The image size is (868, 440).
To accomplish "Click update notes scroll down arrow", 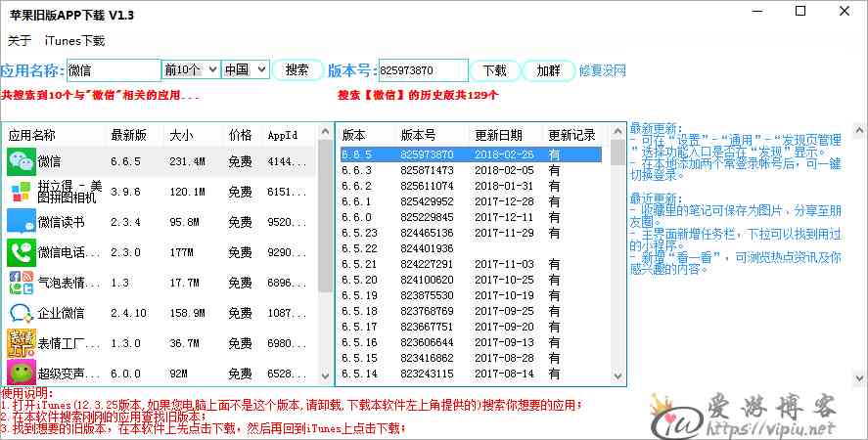I will click(x=859, y=378).
